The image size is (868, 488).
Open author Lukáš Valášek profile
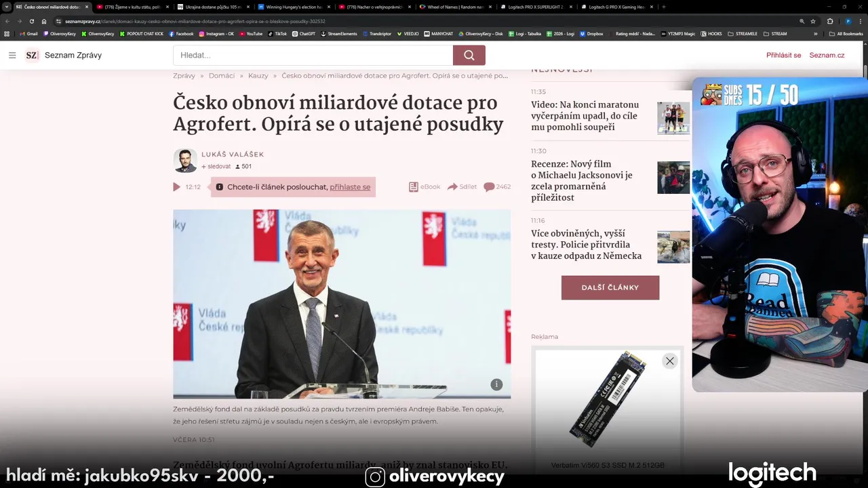click(x=233, y=155)
